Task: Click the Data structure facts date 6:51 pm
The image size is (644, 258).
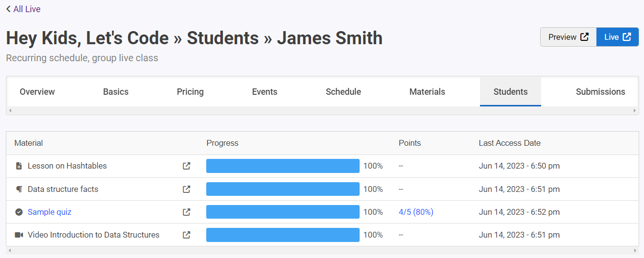Action: click(x=519, y=189)
